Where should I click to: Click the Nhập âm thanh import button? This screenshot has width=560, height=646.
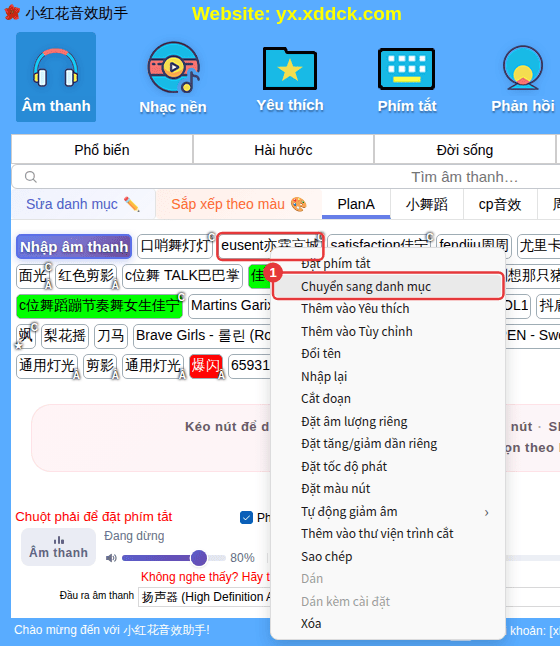pos(74,247)
